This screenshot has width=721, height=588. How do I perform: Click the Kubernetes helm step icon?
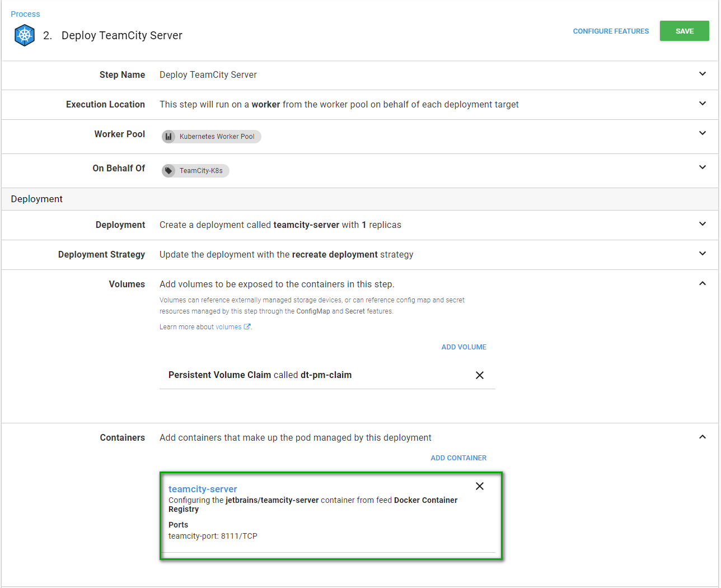pyautogui.click(x=25, y=35)
